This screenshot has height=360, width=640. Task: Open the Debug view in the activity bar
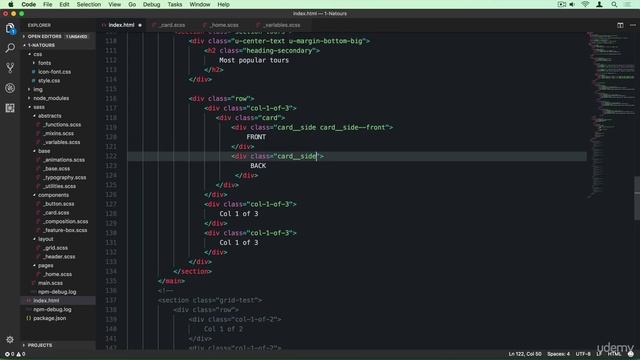pos(10,88)
